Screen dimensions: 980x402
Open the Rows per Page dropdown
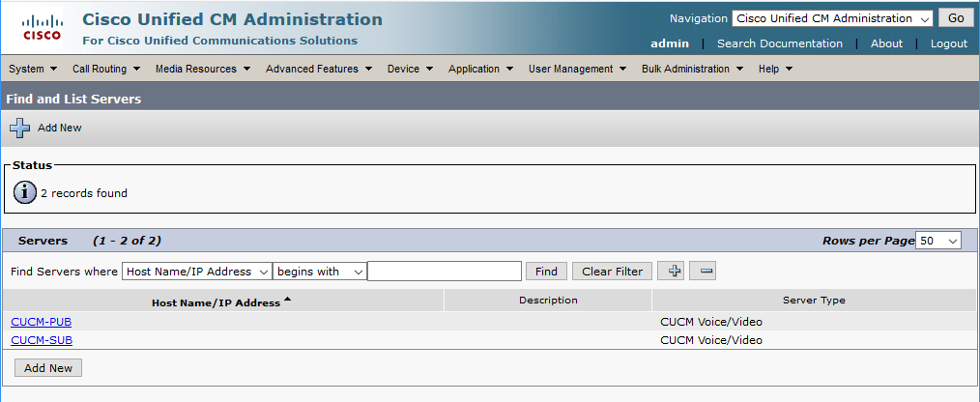pyautogui.click(x=938, y=241)
